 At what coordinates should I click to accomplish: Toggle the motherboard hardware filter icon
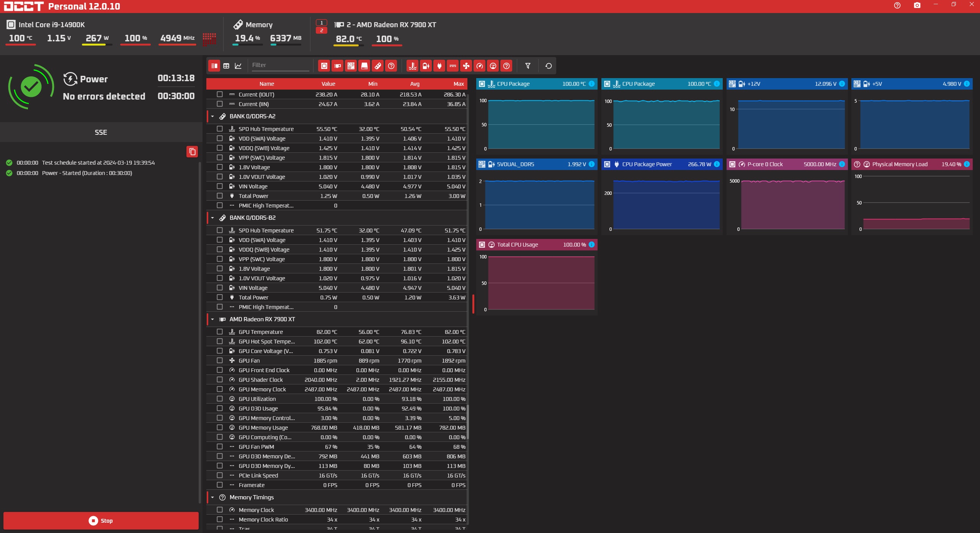pyautogui.click(x=351, y=66)
